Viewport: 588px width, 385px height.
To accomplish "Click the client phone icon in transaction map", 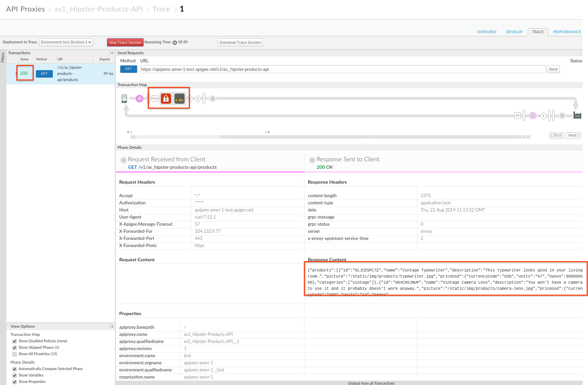I will tap(124, 99).
